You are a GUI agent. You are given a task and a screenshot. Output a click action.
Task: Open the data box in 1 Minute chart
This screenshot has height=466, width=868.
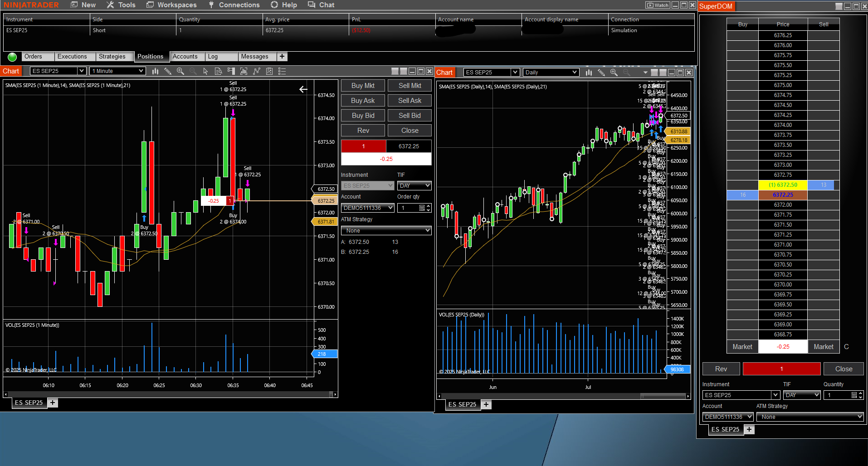pyautogui.click(x=218, y=71)
